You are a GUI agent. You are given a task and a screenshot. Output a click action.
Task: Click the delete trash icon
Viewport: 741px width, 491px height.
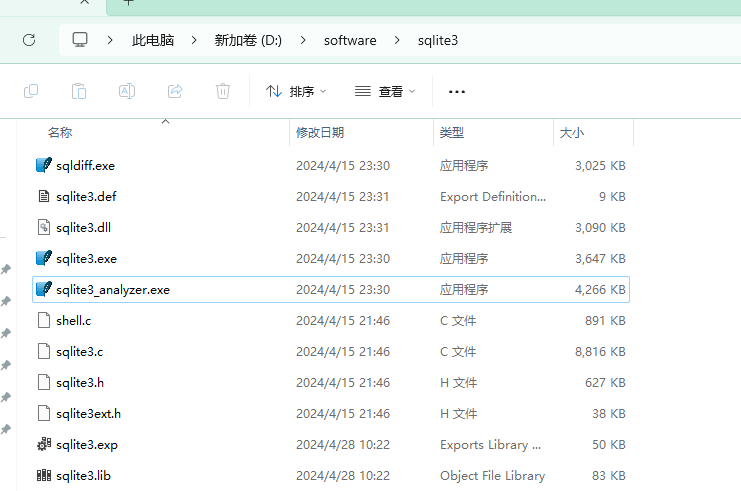pyautogui.click(x=223, y=91)
